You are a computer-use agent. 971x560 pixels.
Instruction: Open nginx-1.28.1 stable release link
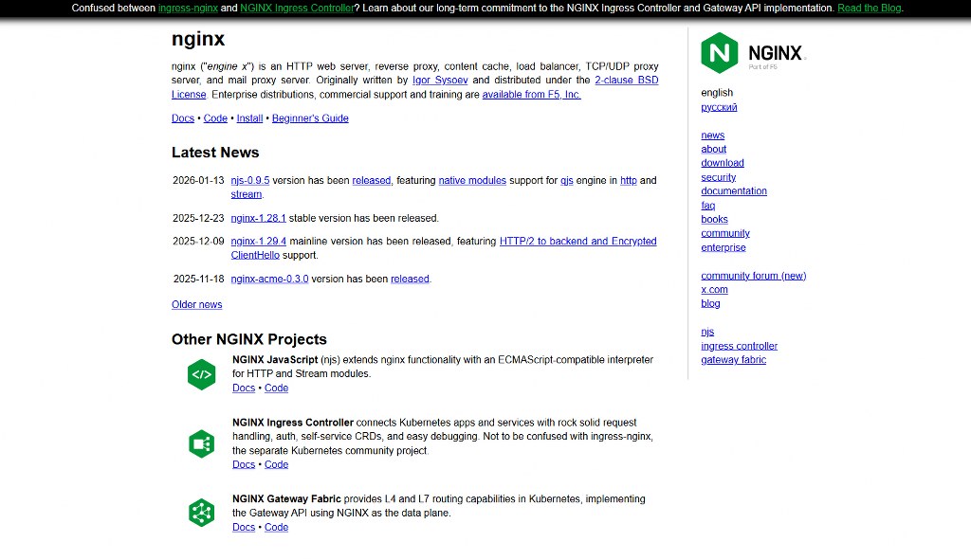pyautogui.click(x=258, y=218)
